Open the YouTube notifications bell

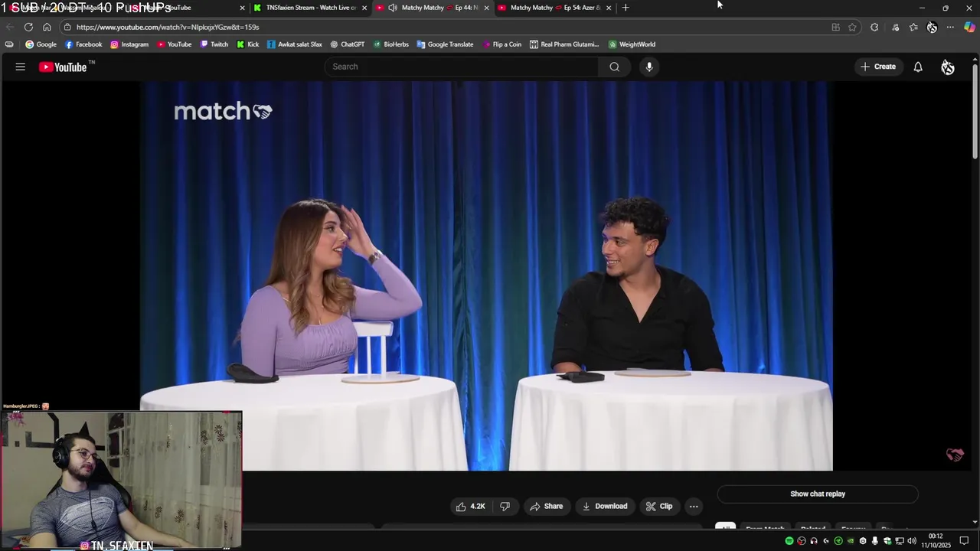pos(918,67)
